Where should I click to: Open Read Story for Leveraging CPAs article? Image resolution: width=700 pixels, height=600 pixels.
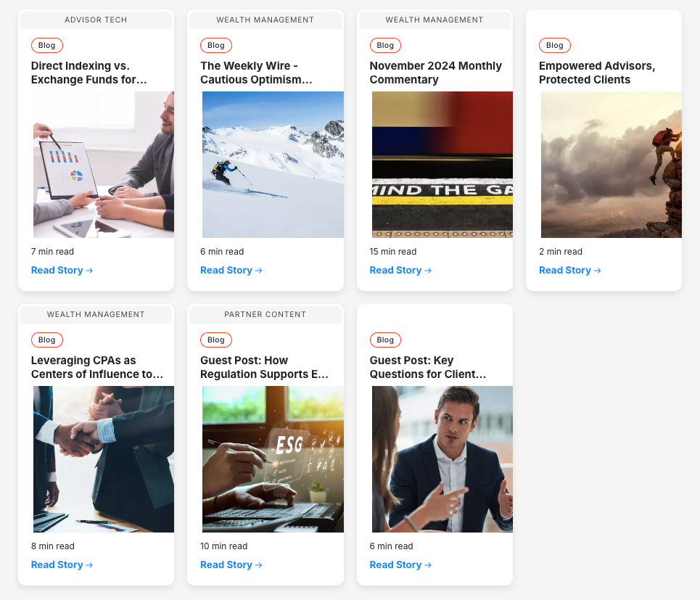tap(62, 565)
